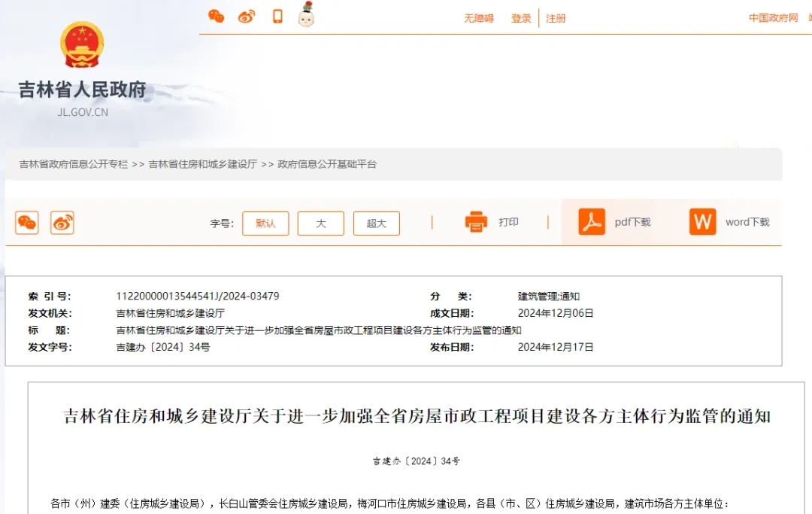812x514 pixels.
Task: Enable 超大 extra-large font size
Action: click(376, 223)
